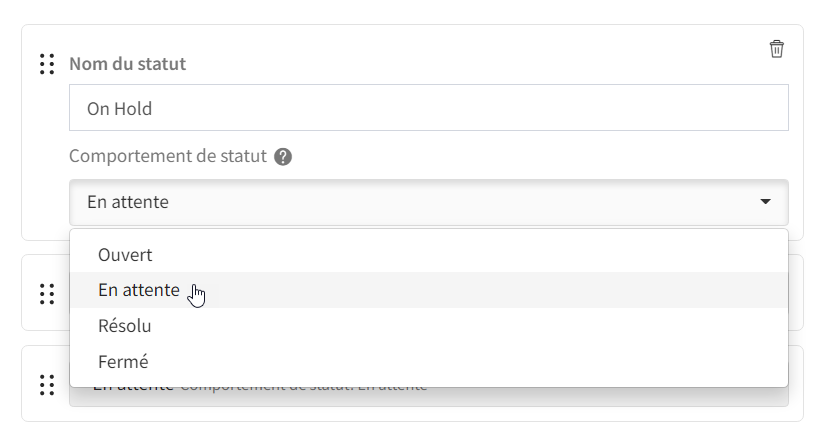This screenshot has height=434, width=825.
Task: Delete the On Hold status with the trash icon
Action: click(777, 49)
